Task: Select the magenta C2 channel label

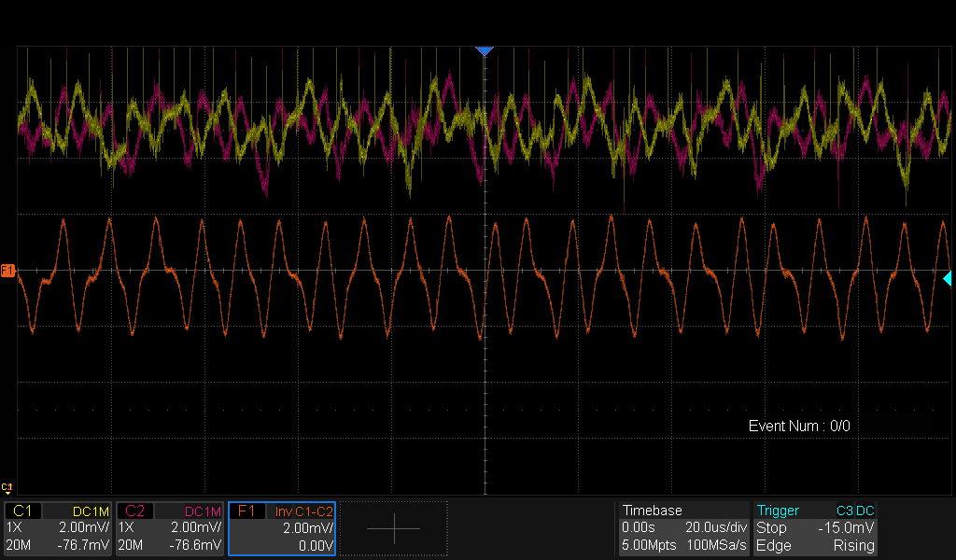Action: tap(134, 511)
